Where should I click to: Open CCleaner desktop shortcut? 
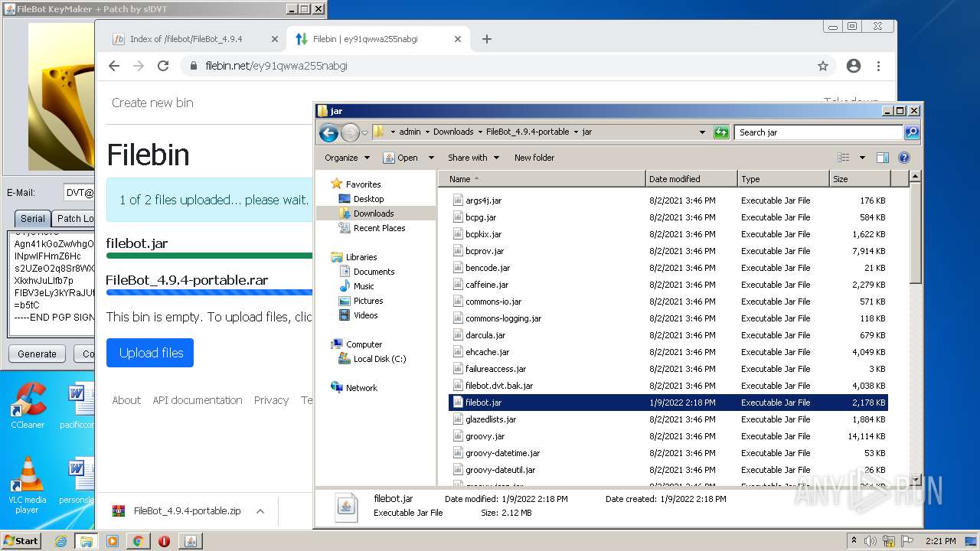click(x=28, y=406)
